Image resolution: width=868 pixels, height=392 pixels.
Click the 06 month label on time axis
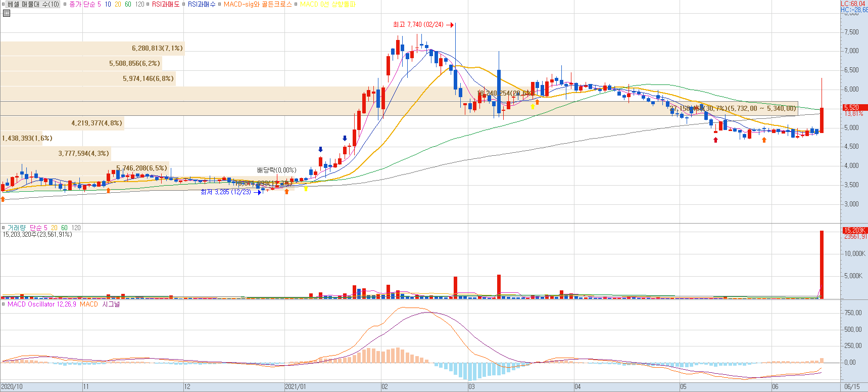pos(775,387)
